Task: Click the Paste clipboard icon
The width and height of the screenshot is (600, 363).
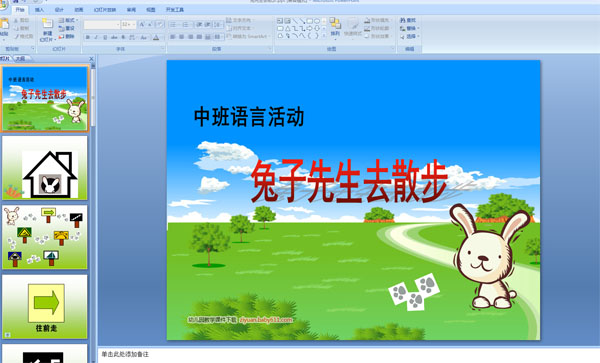Action: tap(4, 24)
